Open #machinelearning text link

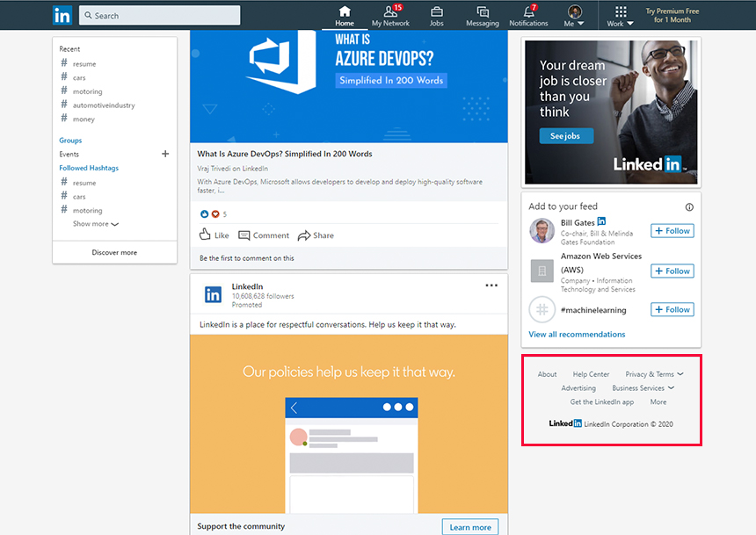593,310
